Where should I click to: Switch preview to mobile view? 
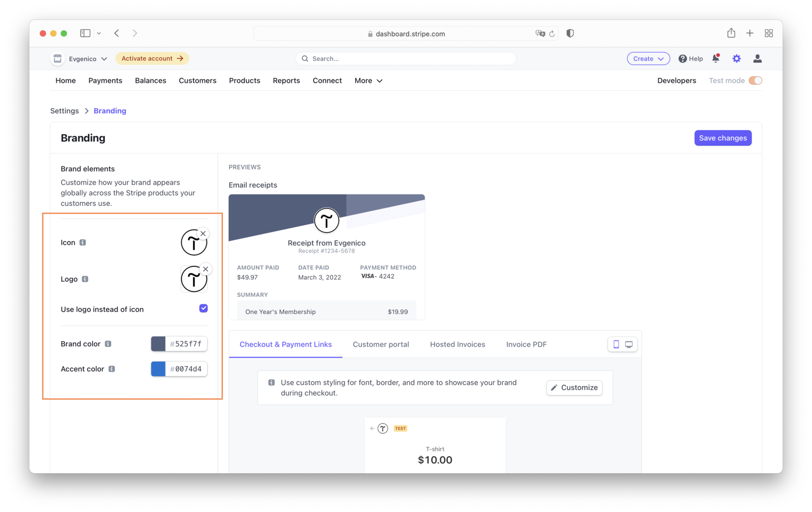[x=616, y=344]
